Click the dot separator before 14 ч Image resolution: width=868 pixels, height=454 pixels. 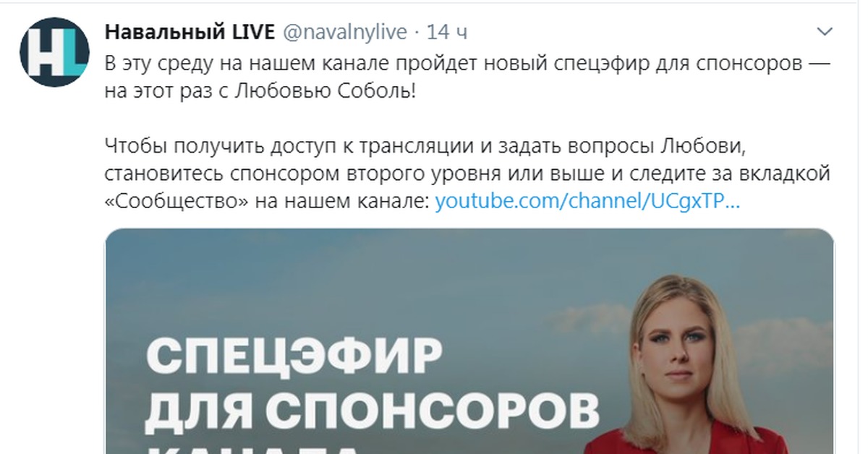pyautogui.click(x=417, y=33)
